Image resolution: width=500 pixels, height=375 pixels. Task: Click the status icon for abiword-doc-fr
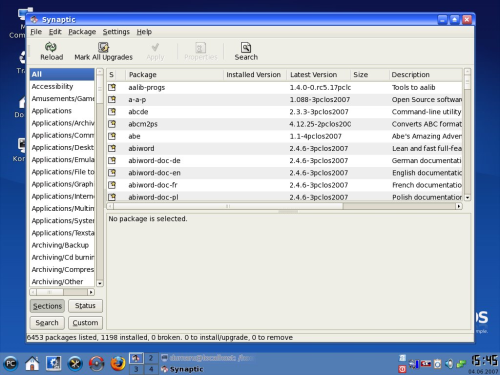pos(112,185)
